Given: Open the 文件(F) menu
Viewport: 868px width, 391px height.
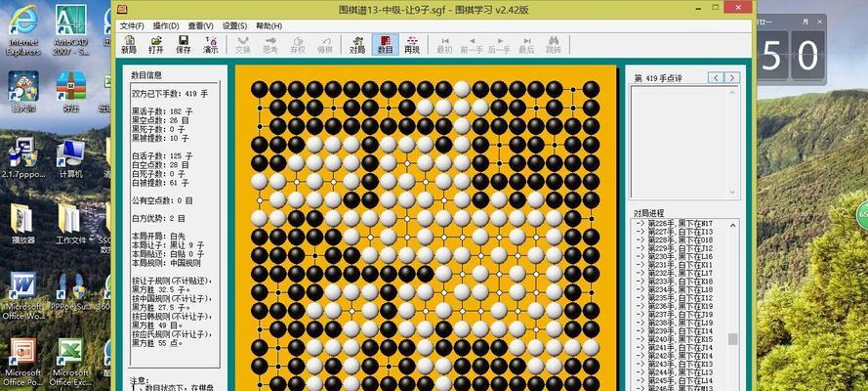Looking at the screenshot, I should pyautogui.click(x=132, y=26).
